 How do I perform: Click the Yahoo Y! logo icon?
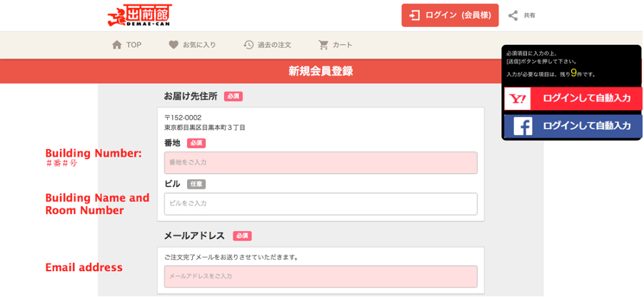518,99
